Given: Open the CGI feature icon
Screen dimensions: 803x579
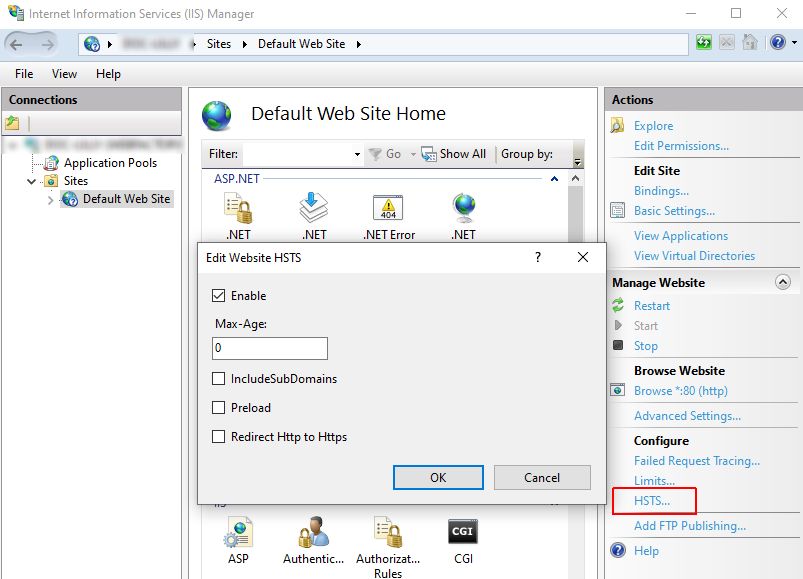Looking at the screenshot, I should coord(462,533).
